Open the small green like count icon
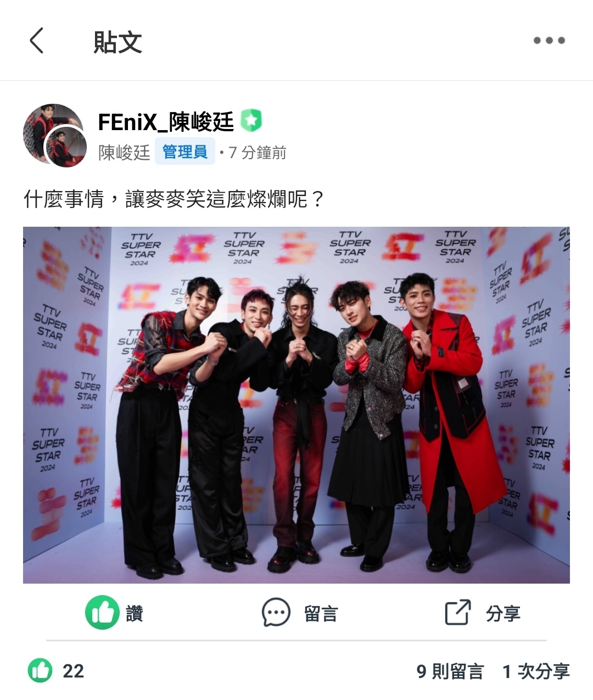The width and height of the screenshot is (593, 700). coord(40,671)
